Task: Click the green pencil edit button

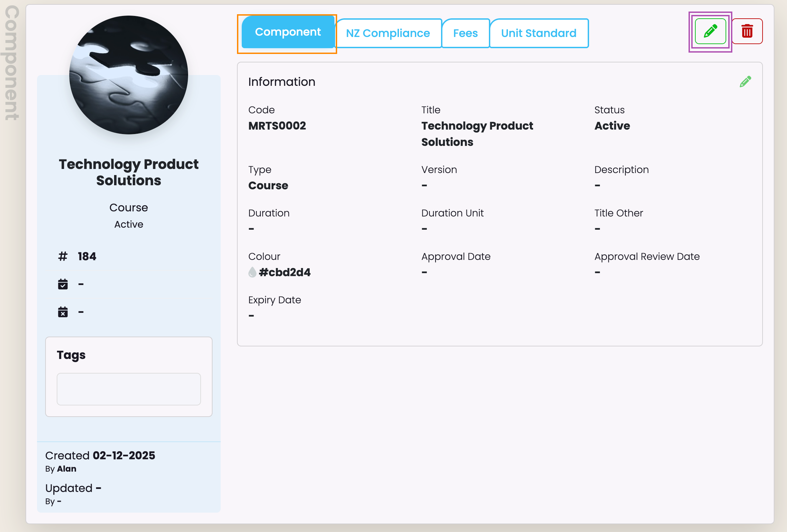Action: 710,32
